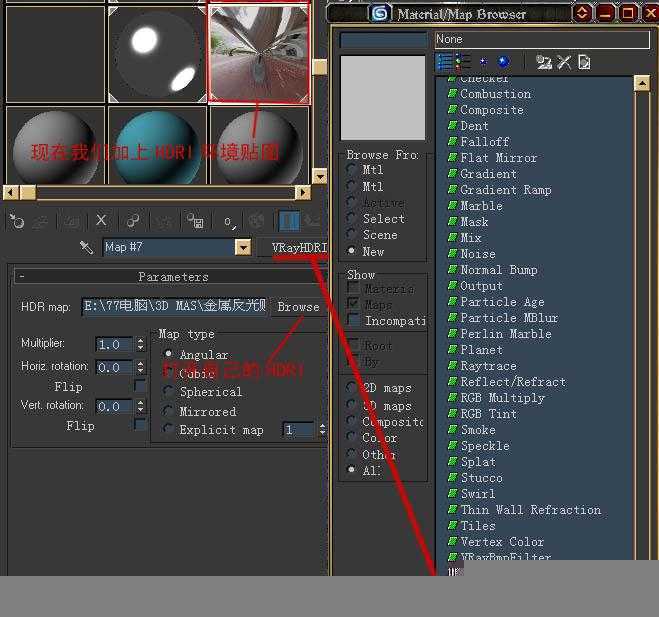Select the Explicit map type option
Image resolution: width=659 pixels, height=617 pixels.
coord(168,429)
